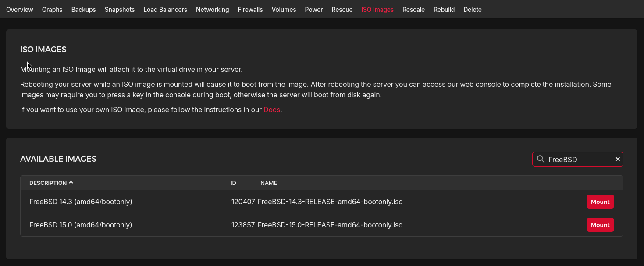Image resolution: width=644 pixels, height=266 pixels.
Task: Open the Backups tab
Action: click(84, 9)
